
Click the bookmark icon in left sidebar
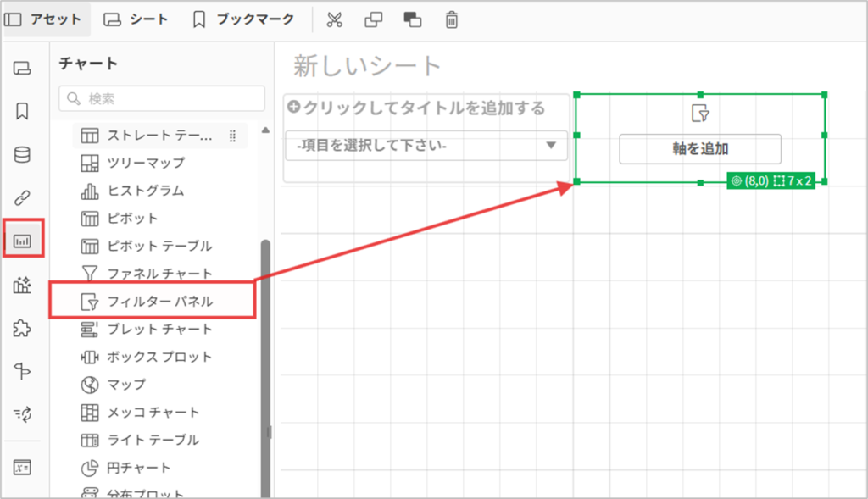pyautogui.click(x=23, y=111)
